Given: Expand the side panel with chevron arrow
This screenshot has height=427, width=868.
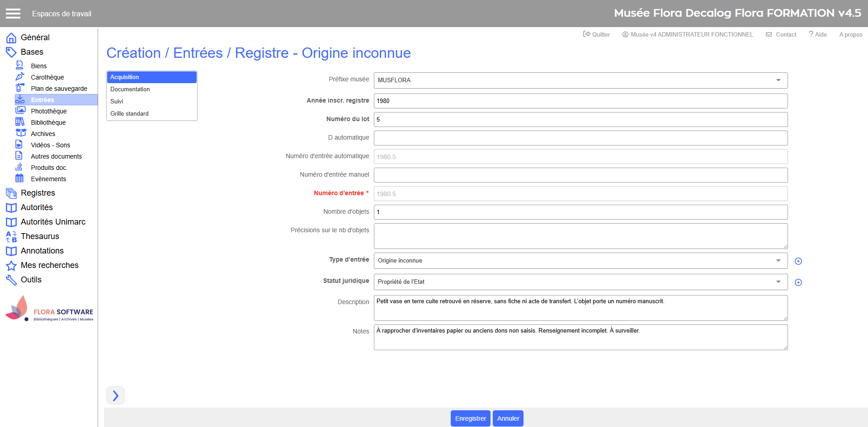Looking at the screenshot, I should (115, 395).
